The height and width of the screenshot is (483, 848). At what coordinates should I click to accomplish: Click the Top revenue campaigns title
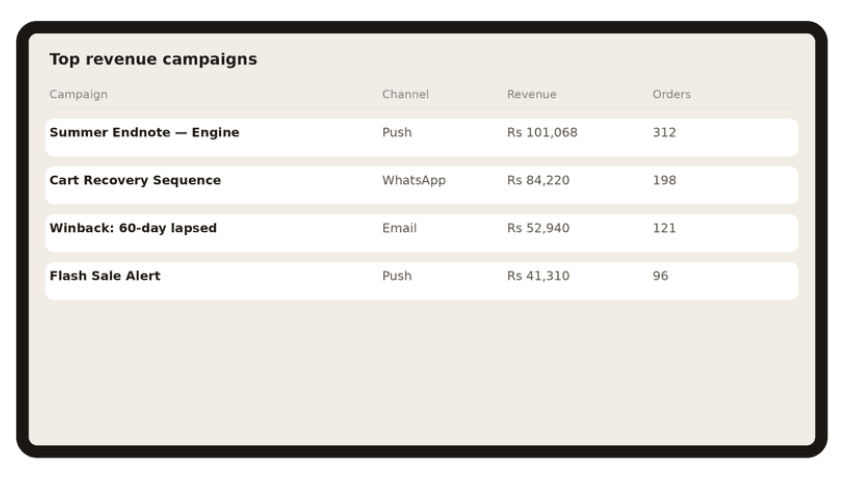pos(153,59)
